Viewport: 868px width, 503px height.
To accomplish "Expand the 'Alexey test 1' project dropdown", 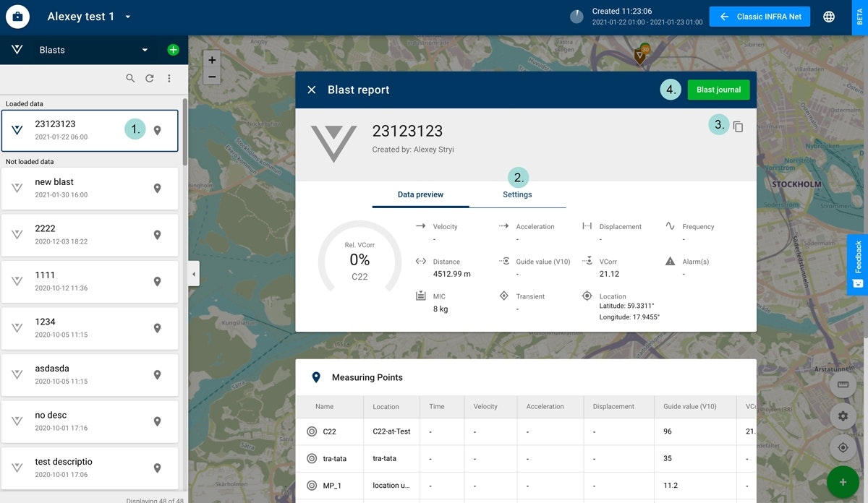I will pos(128,17).
